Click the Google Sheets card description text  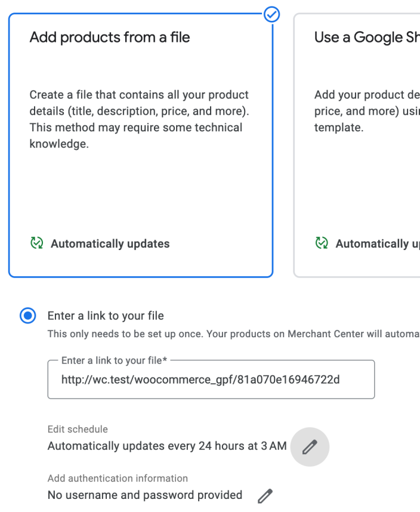click(x=367, y=111)
